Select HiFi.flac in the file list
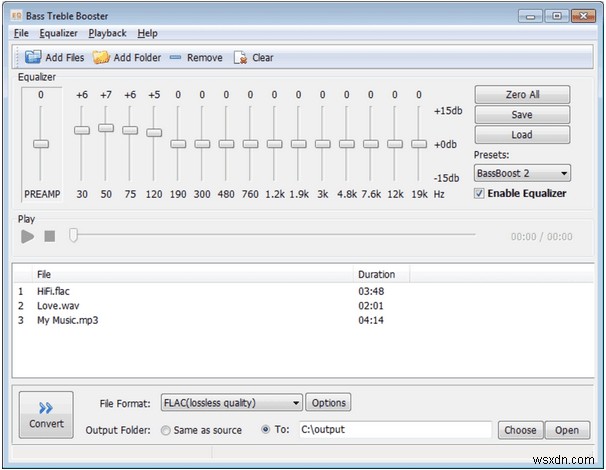The height and width of the screenshot is (470, 606). (x=53, y=291)
